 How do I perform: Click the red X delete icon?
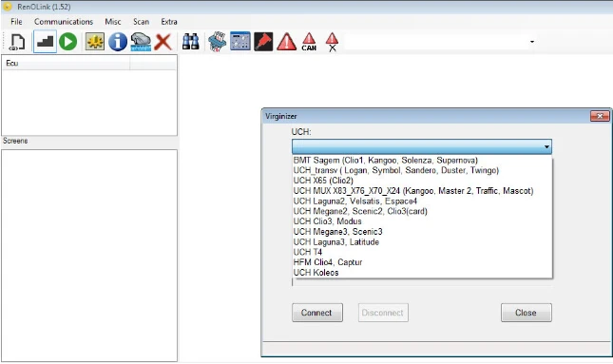point(163,42)
